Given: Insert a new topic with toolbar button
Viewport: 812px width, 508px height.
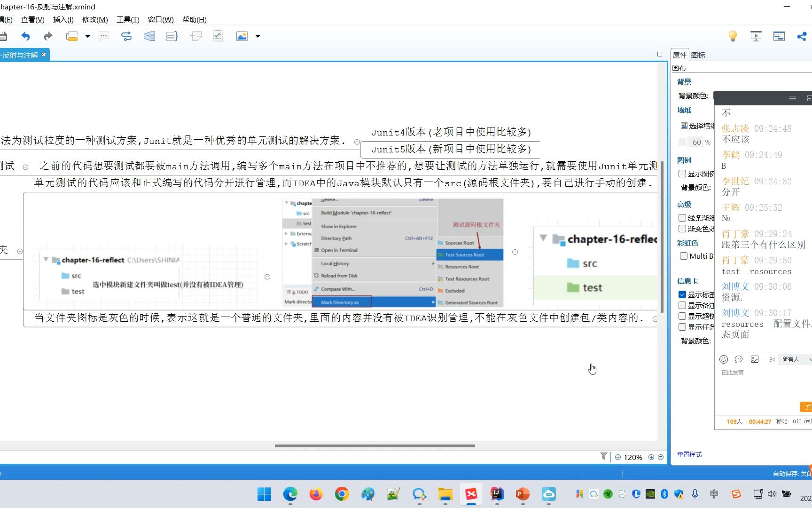Looking at the screenshot, I should [72, 36].
